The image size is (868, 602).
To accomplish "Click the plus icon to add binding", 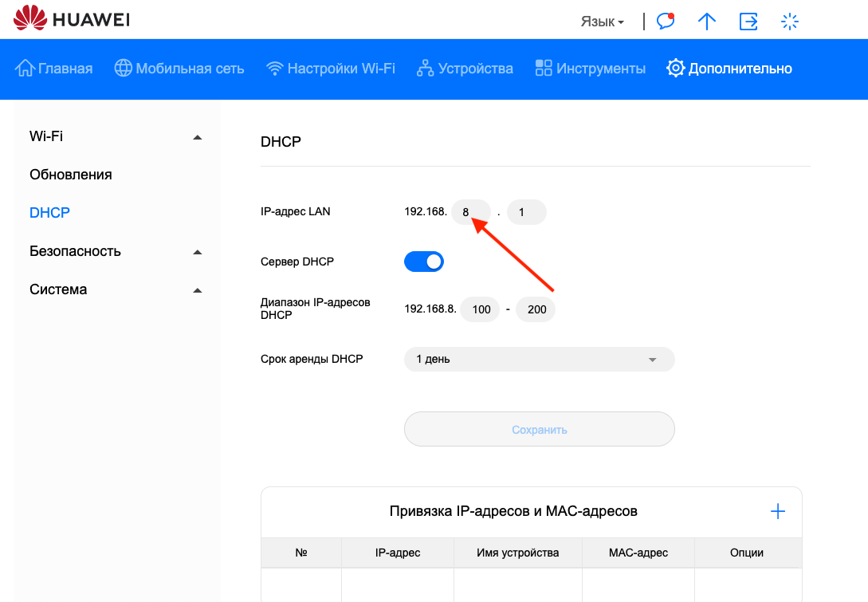I will pyautogui.click(x=778, y=512).
